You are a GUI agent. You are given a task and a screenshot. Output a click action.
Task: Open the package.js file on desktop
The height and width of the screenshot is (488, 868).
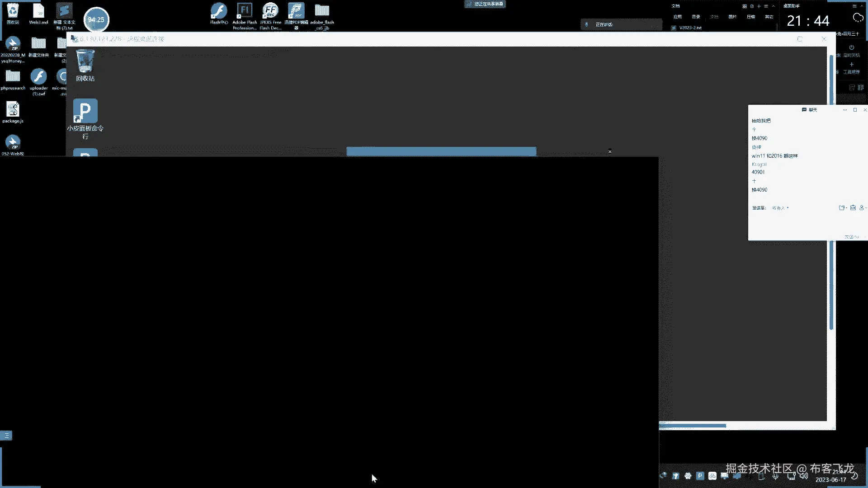pyautogui.click(x=13, y=110)
